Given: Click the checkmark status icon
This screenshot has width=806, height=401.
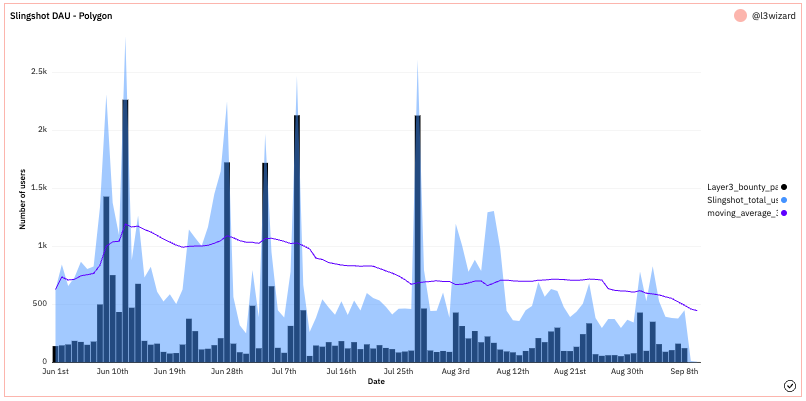Looking at the screenshot, I should (x=789, y=386).
